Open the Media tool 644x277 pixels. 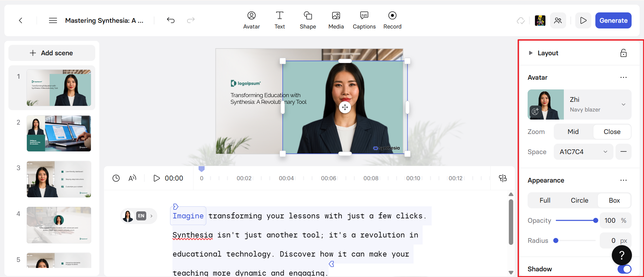click(336, 20)
